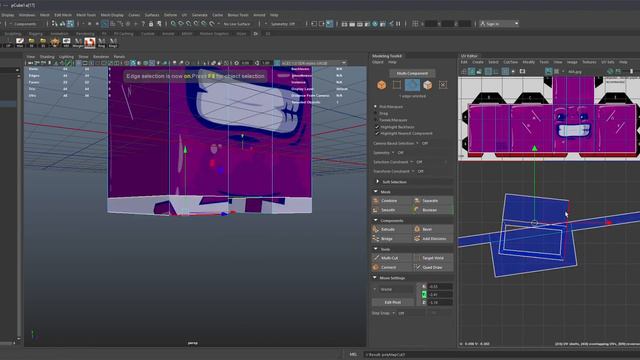
Task: Click the orange star shelf icon
Action: (55, 42)
